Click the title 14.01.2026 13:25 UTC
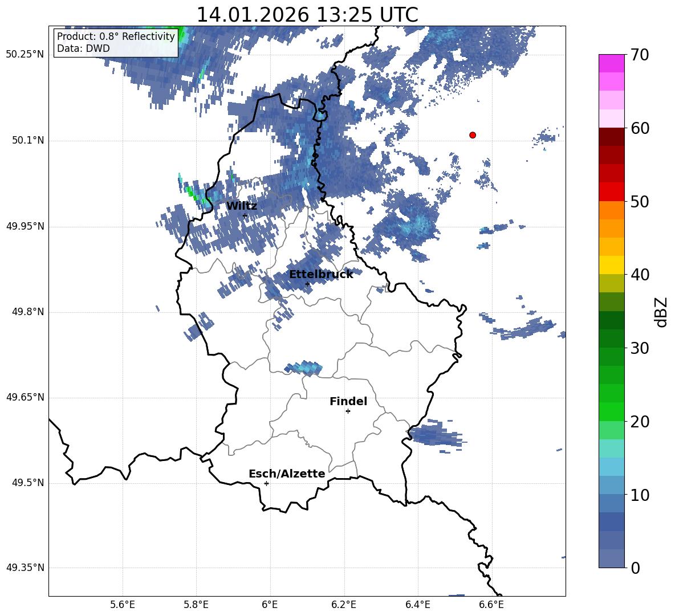The width and height of the screenshot is (675, 616). [x=307, y=15]
